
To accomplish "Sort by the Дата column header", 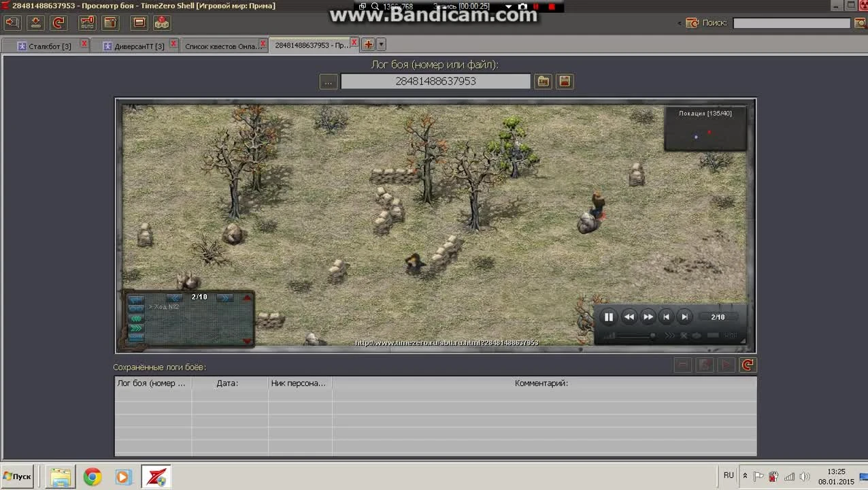I will pyautogui.click(x=230, y=383).
